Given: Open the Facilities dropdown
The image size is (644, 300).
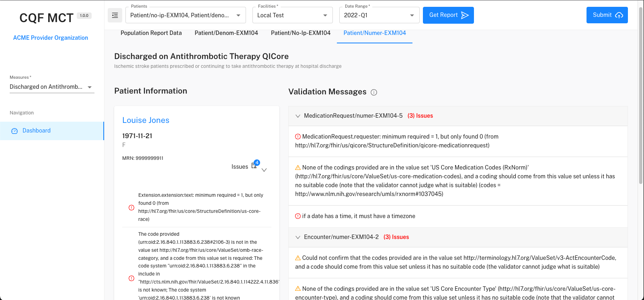Looking at the screenshot, I should point(292,15).
